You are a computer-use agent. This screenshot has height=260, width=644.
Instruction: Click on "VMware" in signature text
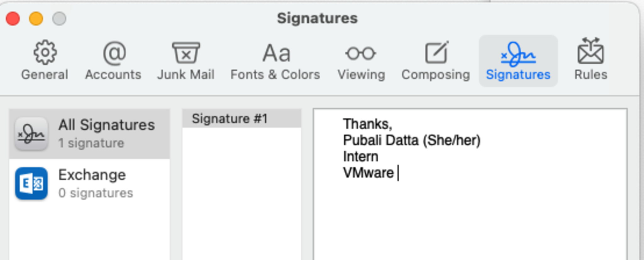click(368, 173)
